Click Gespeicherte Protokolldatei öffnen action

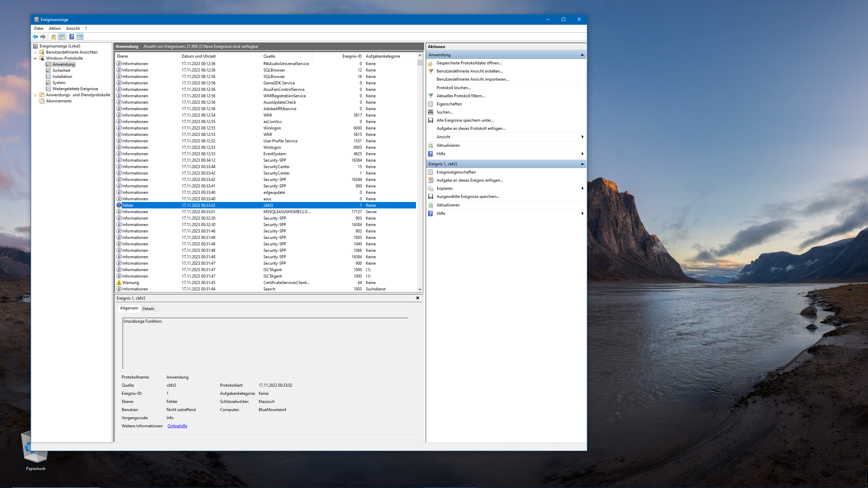point(469,63)
